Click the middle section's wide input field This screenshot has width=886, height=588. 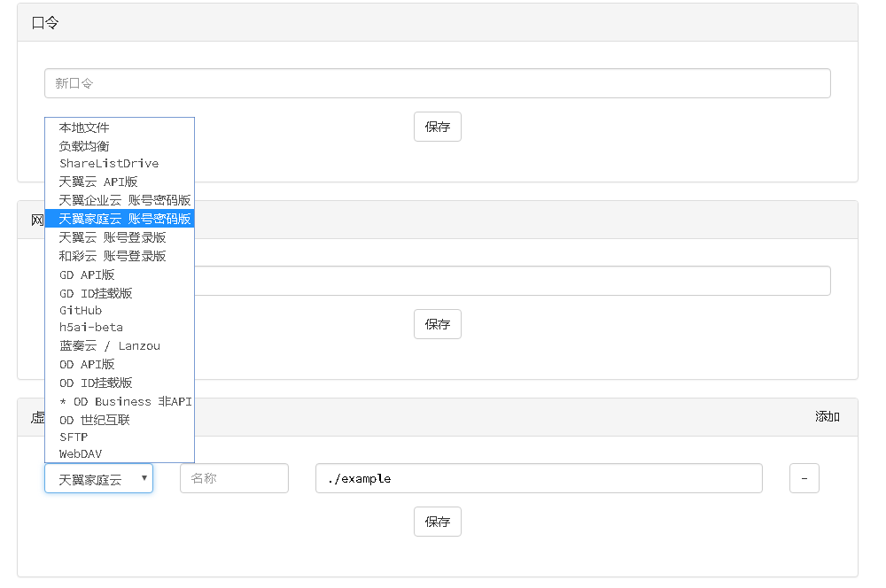[x=438, y=281]
